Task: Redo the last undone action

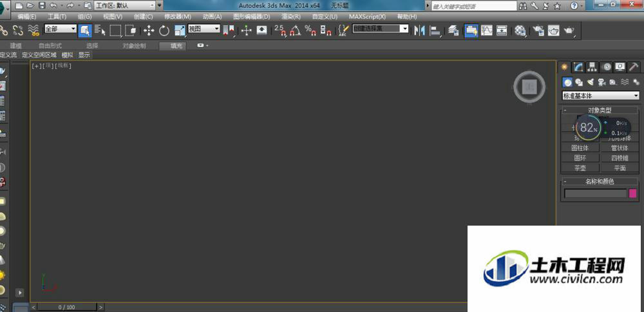Action: point(70,6)
